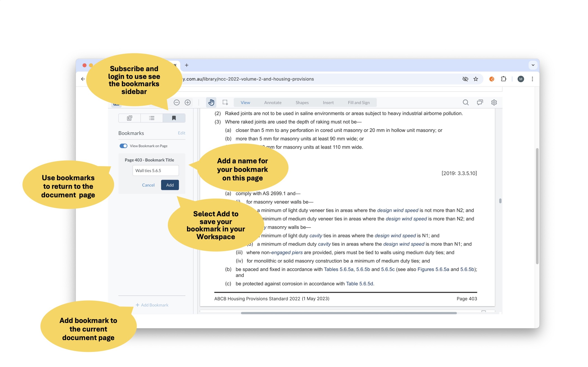588x367 pixels.
Task: Click Cancel to discard bookmark
Action: (148, 185)
